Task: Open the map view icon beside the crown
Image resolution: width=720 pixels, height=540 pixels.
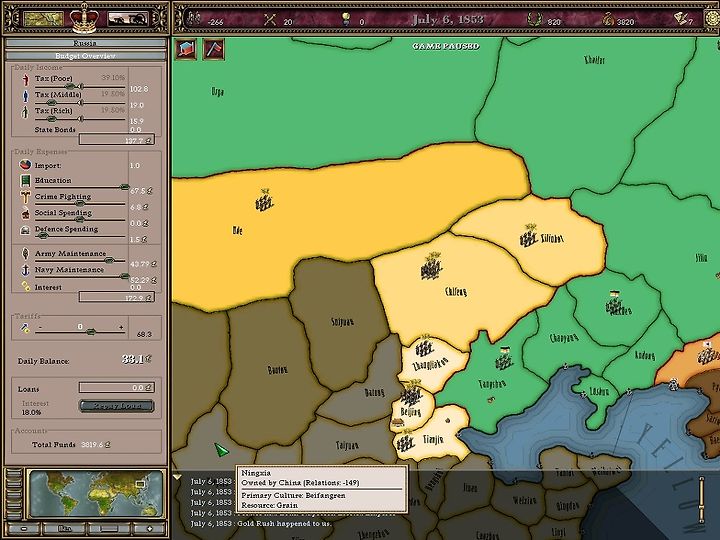Action: click(x=43, y=19)
